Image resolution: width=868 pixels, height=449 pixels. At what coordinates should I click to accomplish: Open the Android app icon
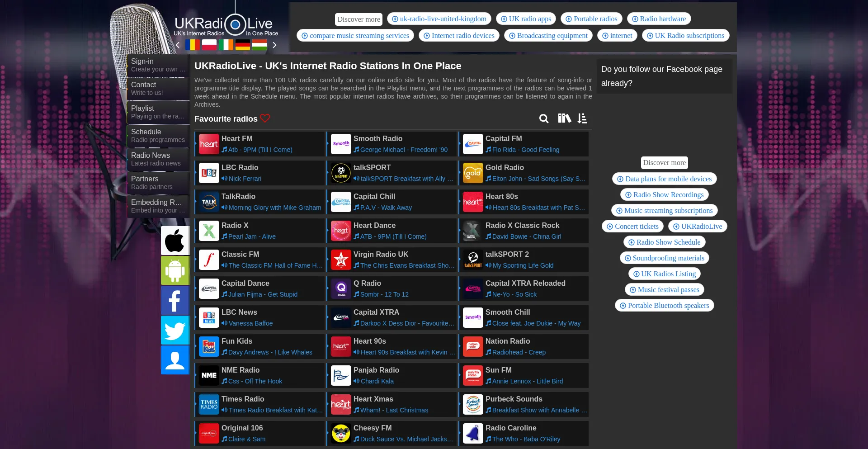[x=175, y=270]
